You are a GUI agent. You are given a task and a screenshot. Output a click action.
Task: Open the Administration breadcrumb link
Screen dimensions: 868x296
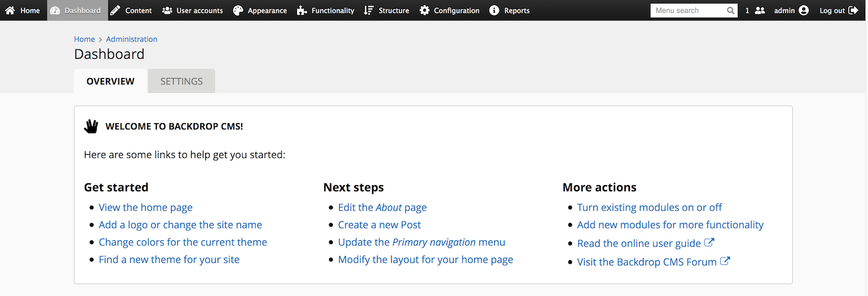pos(131,39)
